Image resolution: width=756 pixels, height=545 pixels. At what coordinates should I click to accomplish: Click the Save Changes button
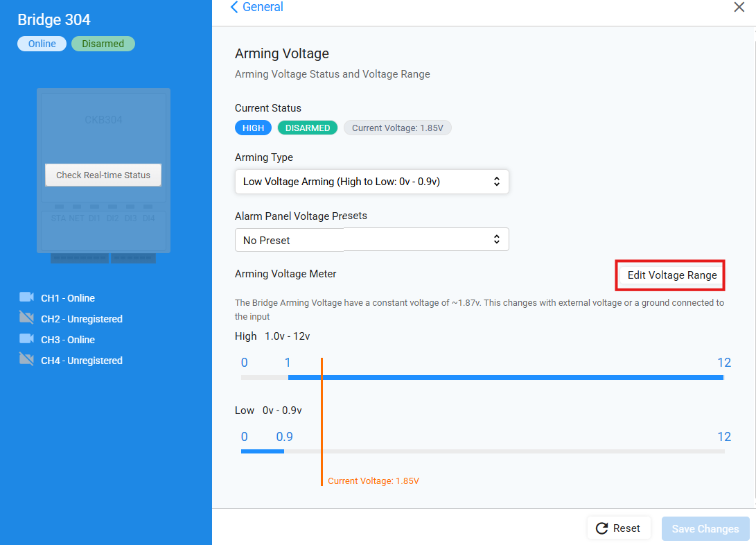tap(705, 529)
